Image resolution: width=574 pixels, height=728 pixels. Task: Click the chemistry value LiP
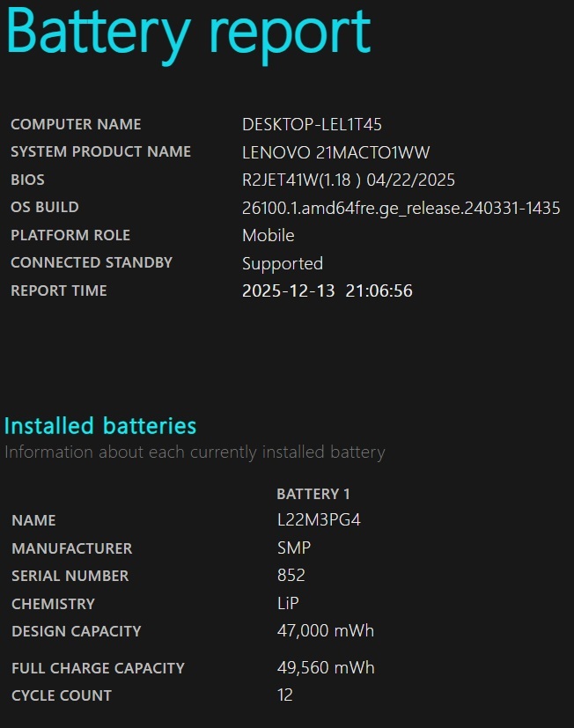pos(290,604)
